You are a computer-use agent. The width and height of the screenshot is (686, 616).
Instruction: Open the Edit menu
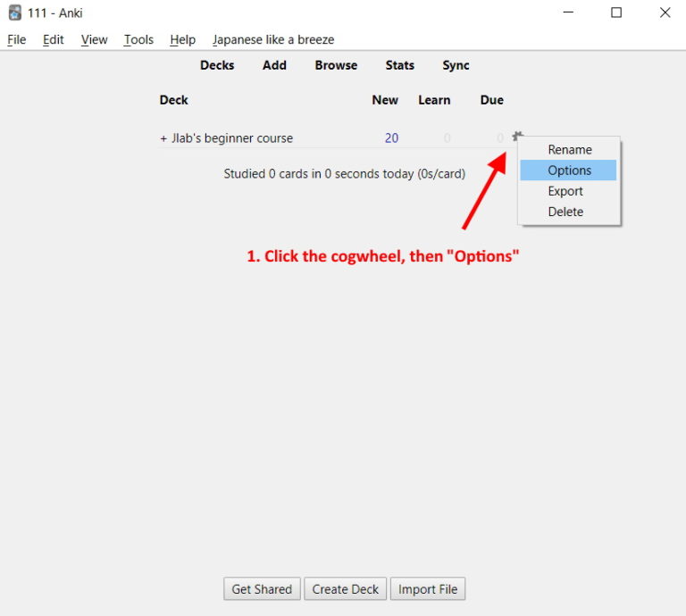coord(54,39)
